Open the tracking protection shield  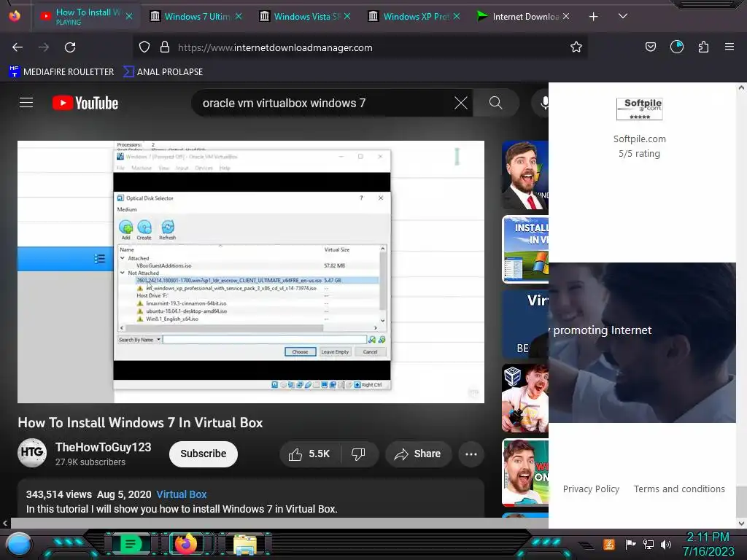tap(144, 47)
